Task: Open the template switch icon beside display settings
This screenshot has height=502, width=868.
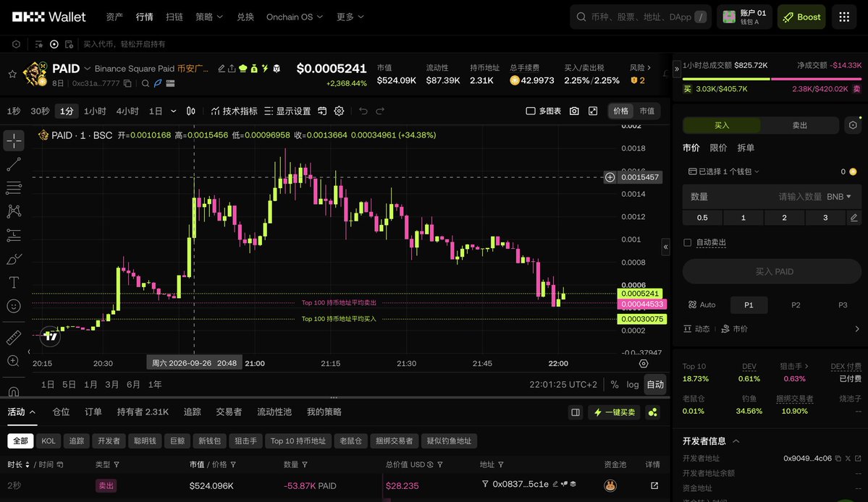Action: point(322,111)
